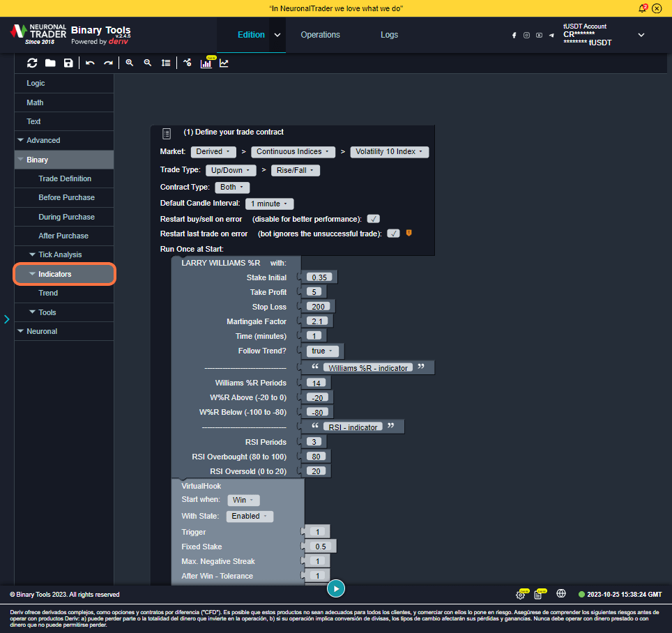Undo the last change in the toolbar
This screenshot has width=672, height=633.
(x=90, y=63)
